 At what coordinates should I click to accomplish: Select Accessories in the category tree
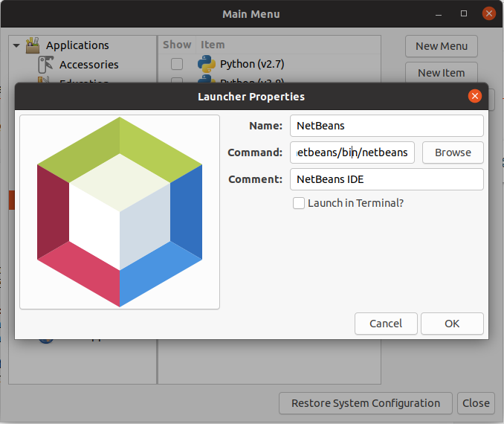pyautogui.click(x=88, y=65)
